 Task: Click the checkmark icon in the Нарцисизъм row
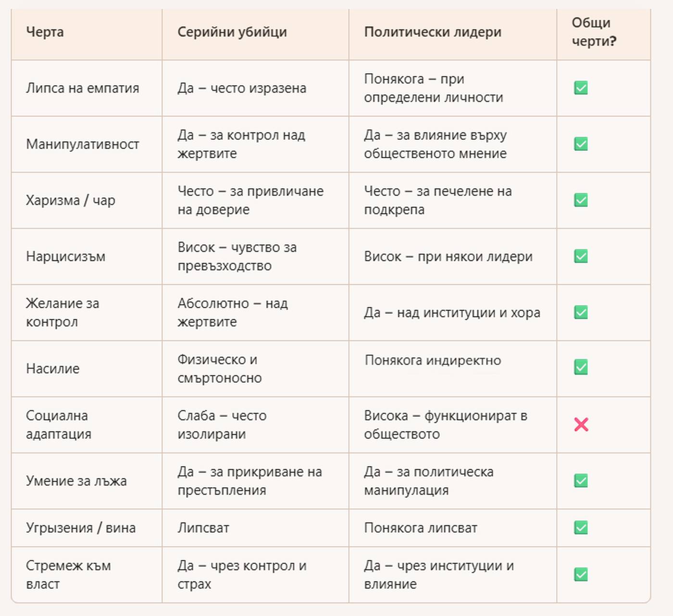pos(581,256)
